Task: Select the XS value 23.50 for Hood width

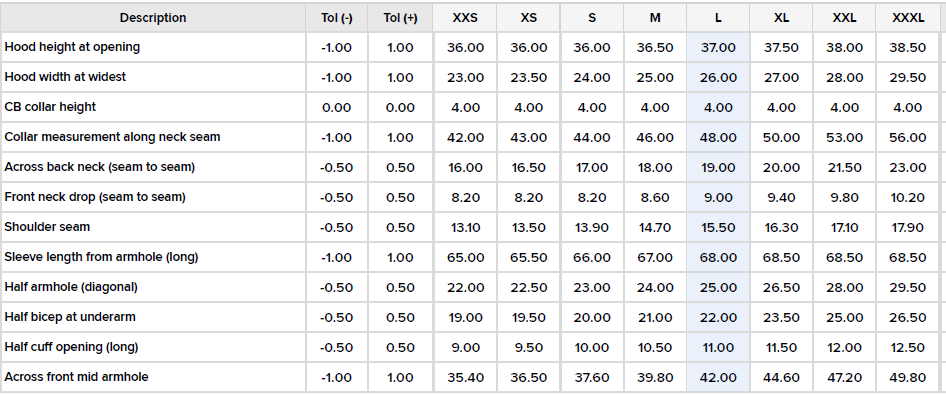Action: coord(529,78)
